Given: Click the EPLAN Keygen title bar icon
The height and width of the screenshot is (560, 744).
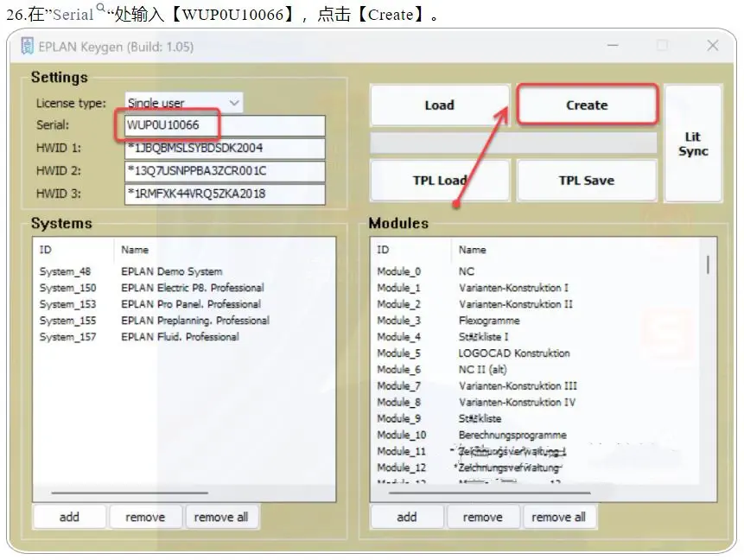Looking at the screenshot, I should [27, 46].
